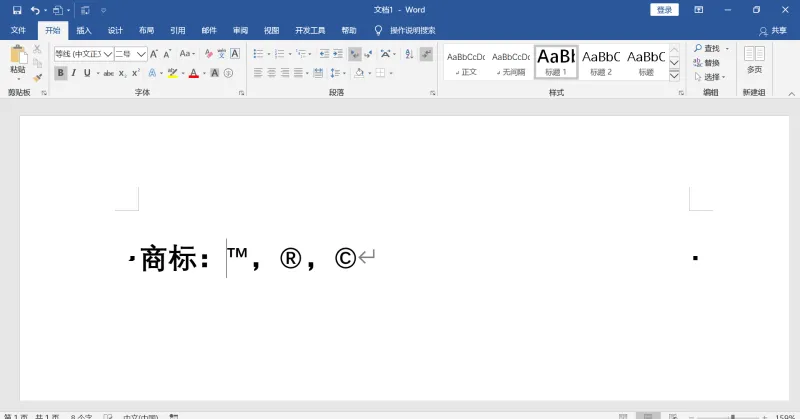Increase paragraph indent
The width and height of the screenshot is (800, 419).
click(x=338, y=54)
